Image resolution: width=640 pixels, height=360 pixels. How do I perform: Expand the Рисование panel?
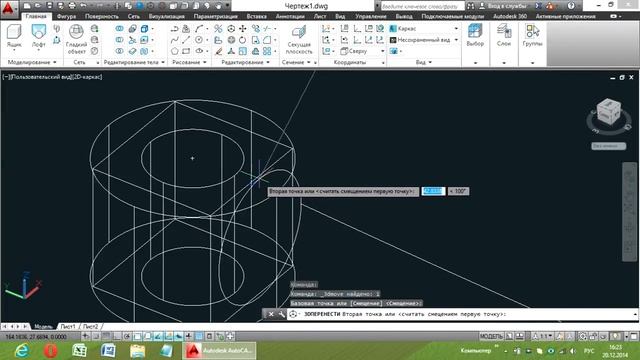189,62
